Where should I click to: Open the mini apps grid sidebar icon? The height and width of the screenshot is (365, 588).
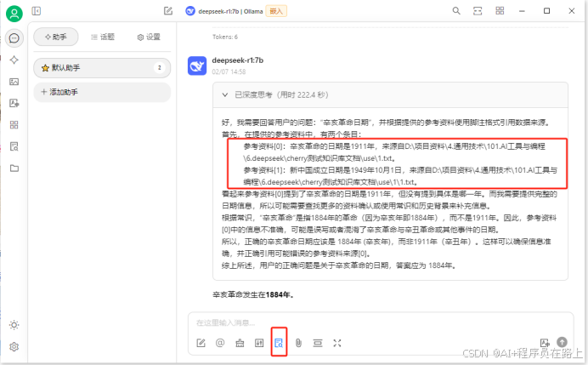(14, 125)
